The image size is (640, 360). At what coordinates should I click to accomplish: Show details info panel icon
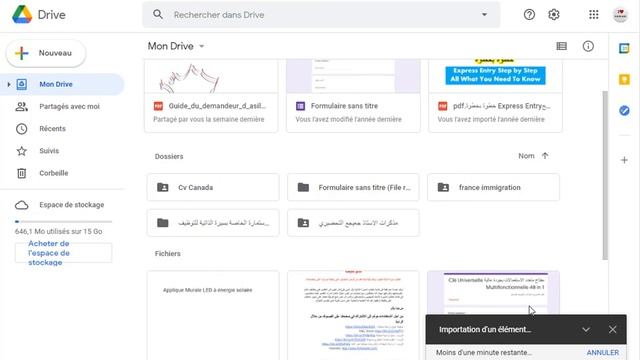(x=588, y=46)
